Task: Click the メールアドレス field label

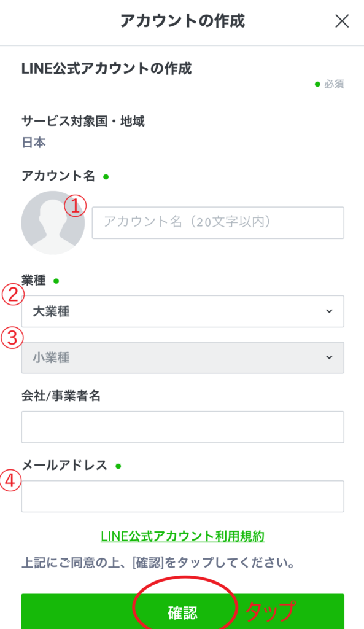Action: [64, 466]
